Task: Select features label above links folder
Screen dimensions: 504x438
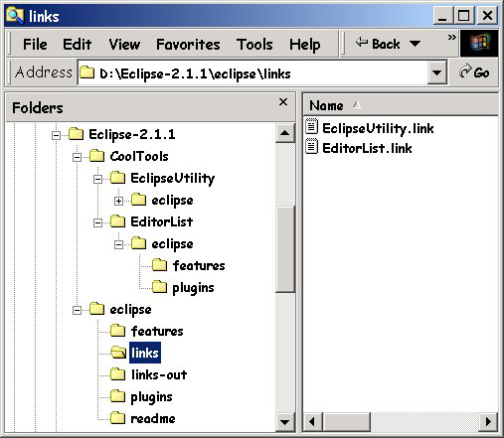Action: coord(157,331)
